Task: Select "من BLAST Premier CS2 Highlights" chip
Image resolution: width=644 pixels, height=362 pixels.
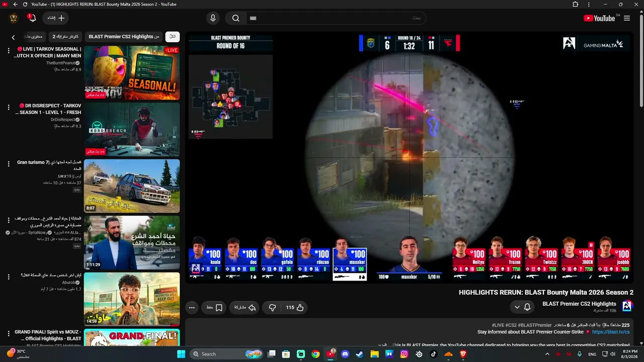Action: click(124, 37)
